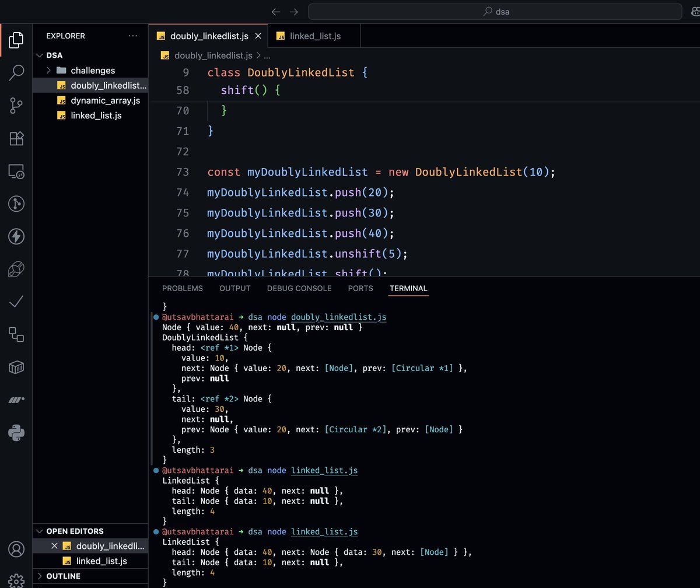Image resolution: width=700 pixels, height=588 pixels.
Task: Open the Search view magnifier icon
Action: [16, 72]
